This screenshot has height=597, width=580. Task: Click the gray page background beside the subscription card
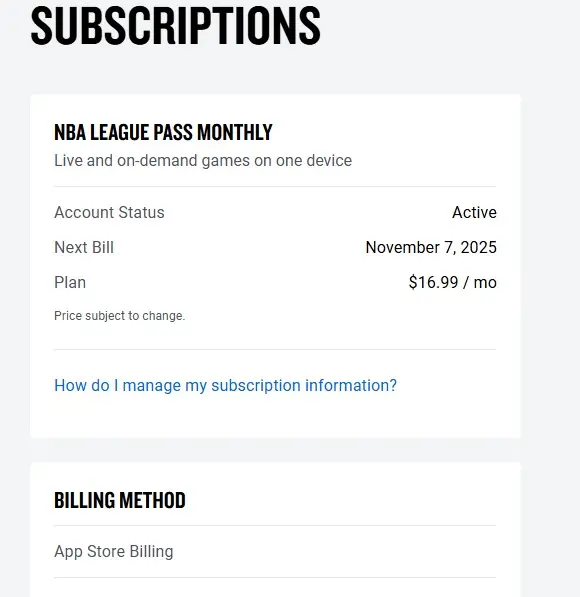point(550,267)
